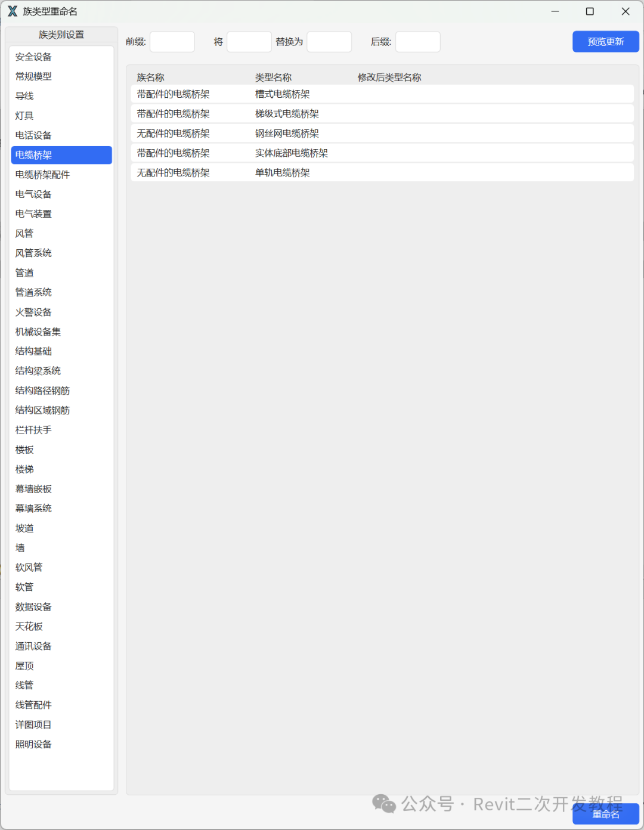
Task: Select 电气装置 category
Action: click(x=61, y=213)
